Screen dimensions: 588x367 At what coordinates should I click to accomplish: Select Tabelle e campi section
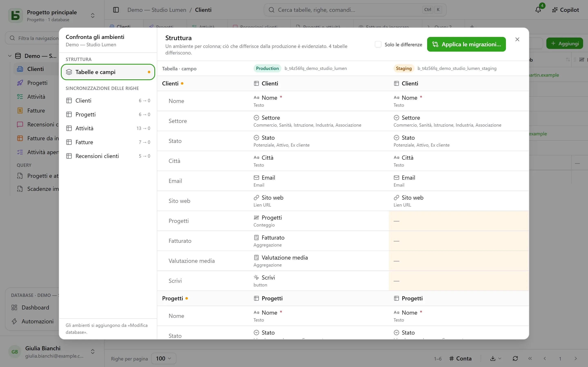(108, 72)
